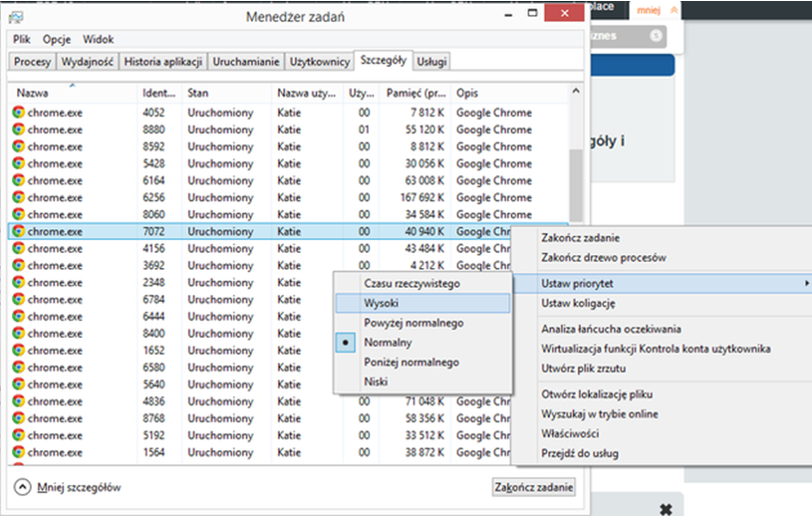Choose Otwórz lokalizację pliku from context menu
Image resolution: width=812 pixels, height=519 pixels.
[x=599, y=395]
